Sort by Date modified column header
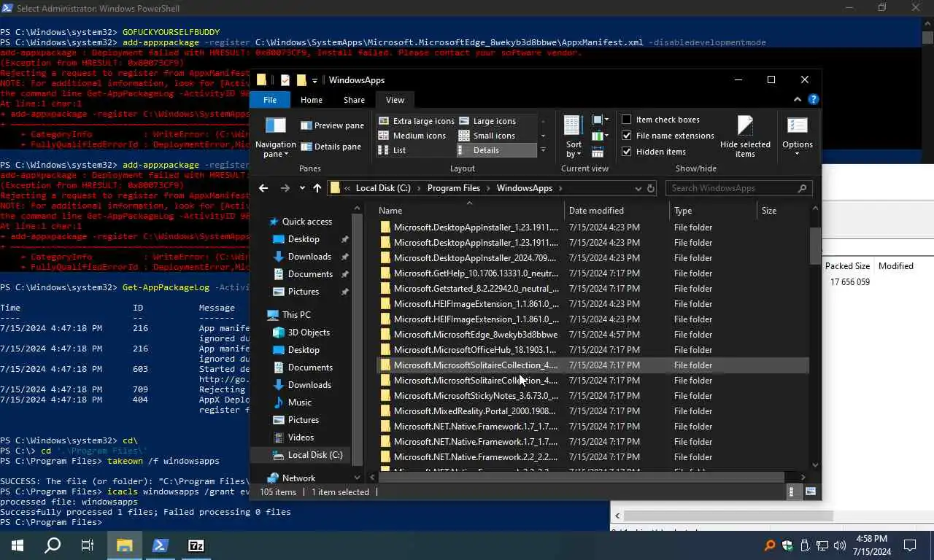The width and height of the screenshot is (934, 560). (x=617, y=210)
